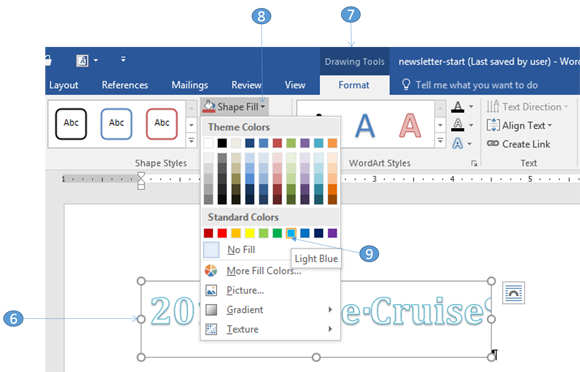Image resolution: width=580 pixels, height=372 pixels.
Task: Pick the Light Blue standard color
Action: click(x=291, y=233)
